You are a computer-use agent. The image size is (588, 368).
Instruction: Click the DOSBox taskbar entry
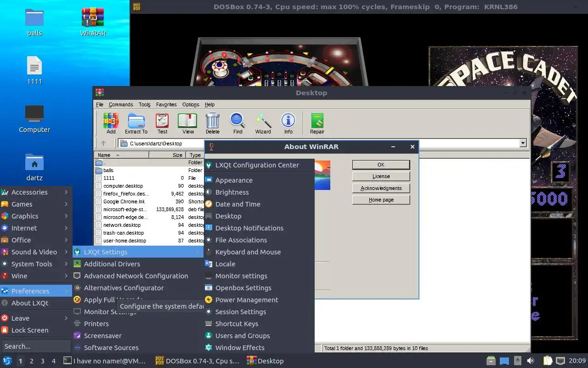tap(197, 361)
